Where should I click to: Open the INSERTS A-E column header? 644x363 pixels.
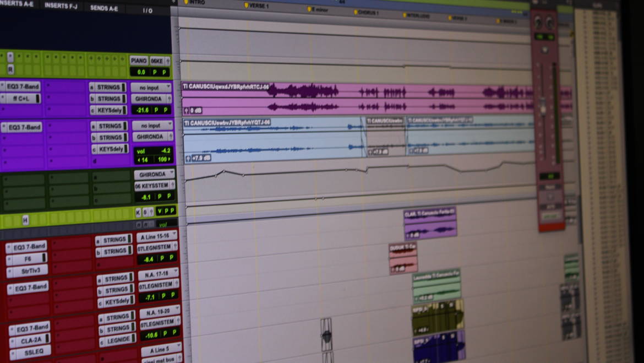pyautogui.click(x=17, y=3)
